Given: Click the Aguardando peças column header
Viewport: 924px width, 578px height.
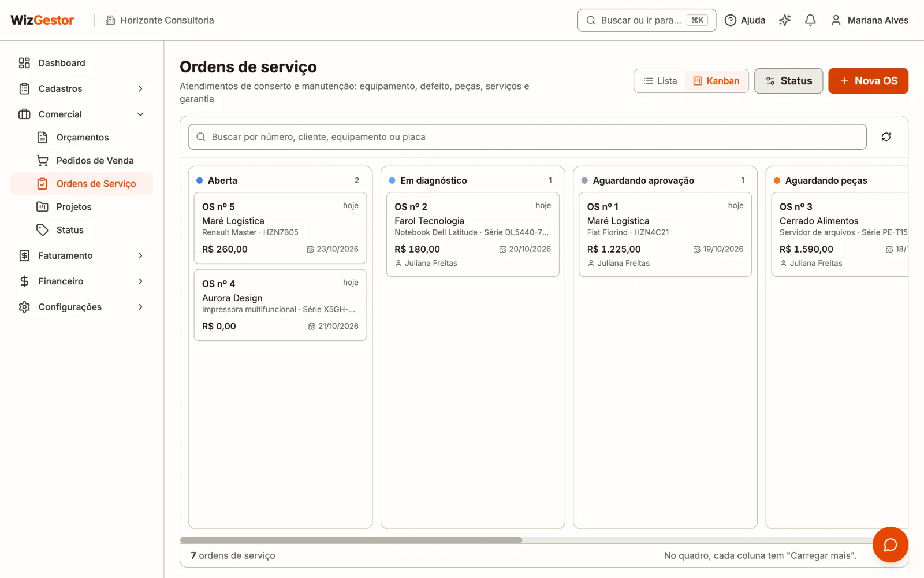Looking at the screenshot, I should 840,180.
